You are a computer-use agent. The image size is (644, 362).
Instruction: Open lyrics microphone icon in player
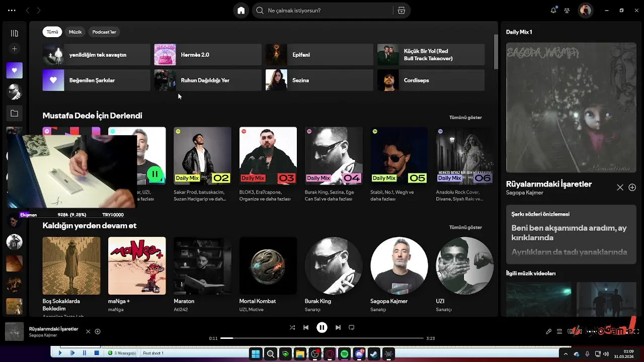(549, 331)
